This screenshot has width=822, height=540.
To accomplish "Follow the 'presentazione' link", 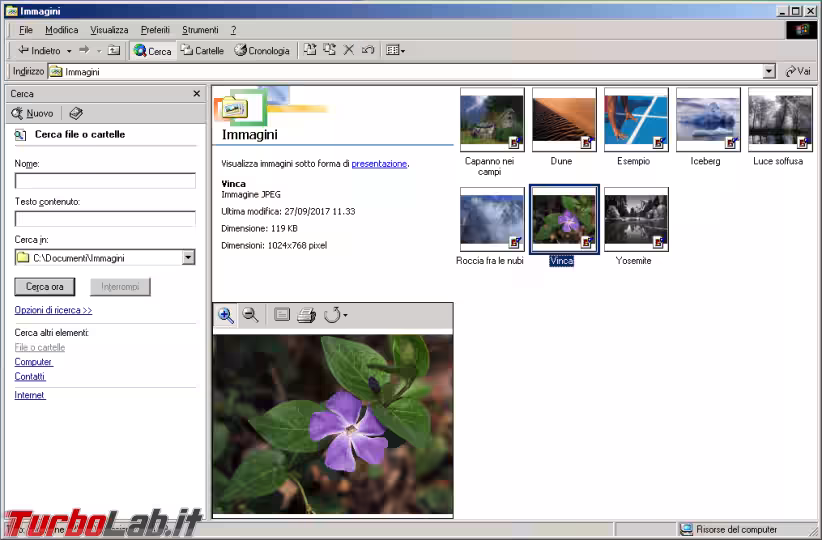I will click(379, 164).
